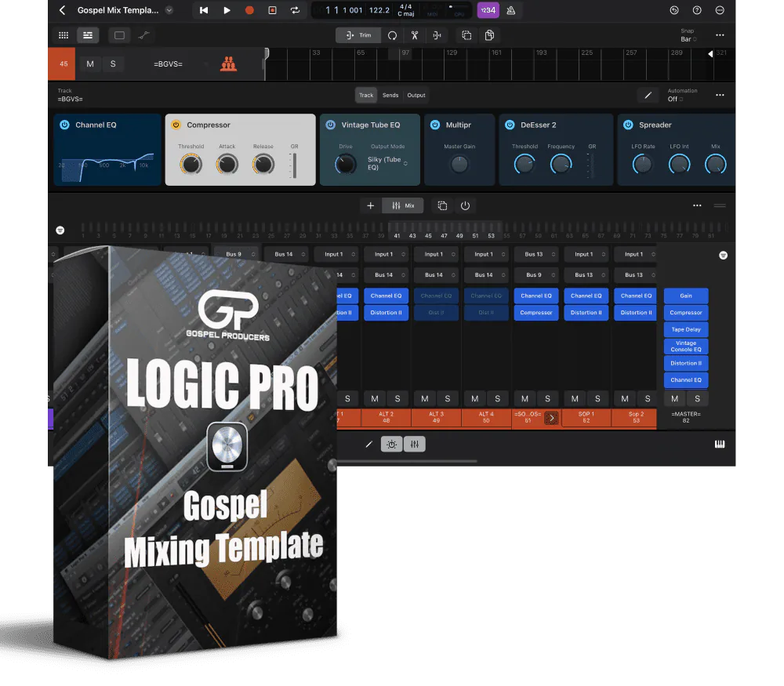Click the Copy clipboard icon in toolbar
784x686 pixels.
(466, 35)
